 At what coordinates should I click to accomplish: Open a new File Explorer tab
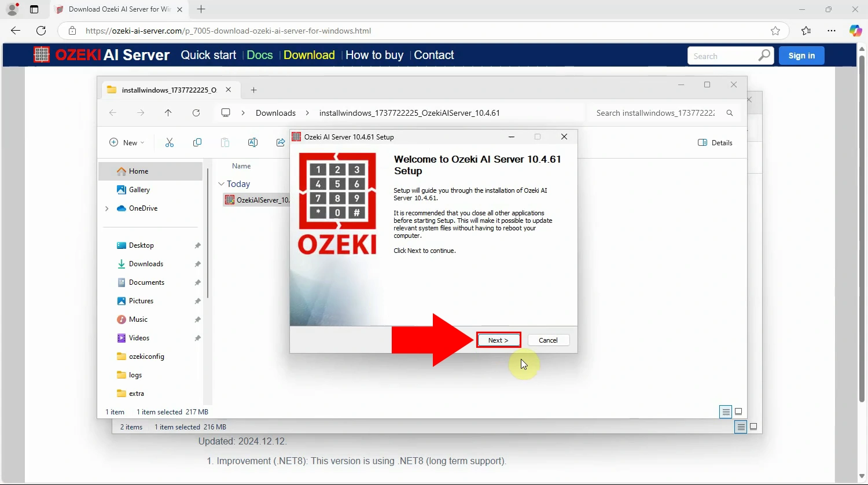pos(253,90)
